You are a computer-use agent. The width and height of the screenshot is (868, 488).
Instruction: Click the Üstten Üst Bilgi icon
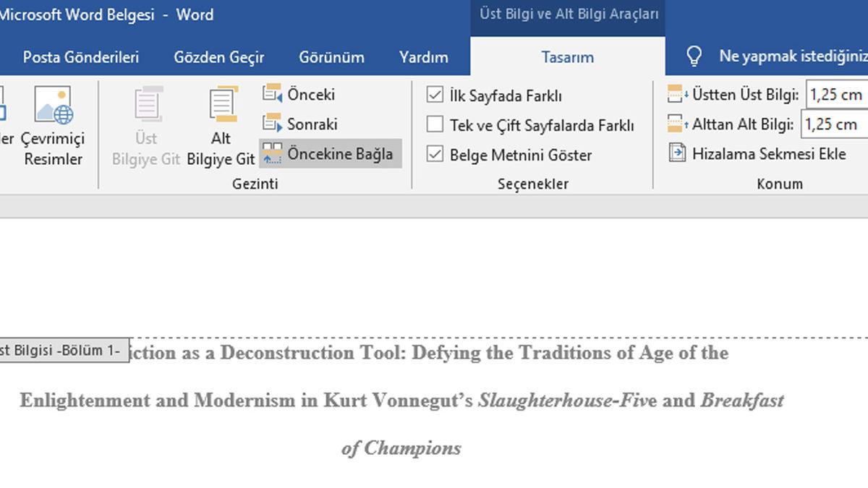(677, 94)
